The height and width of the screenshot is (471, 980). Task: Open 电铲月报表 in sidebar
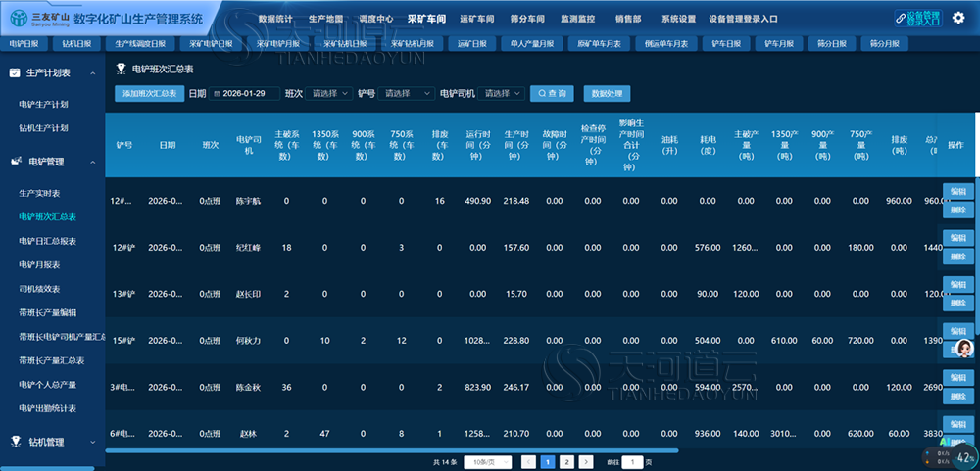[x=39, y=264]
